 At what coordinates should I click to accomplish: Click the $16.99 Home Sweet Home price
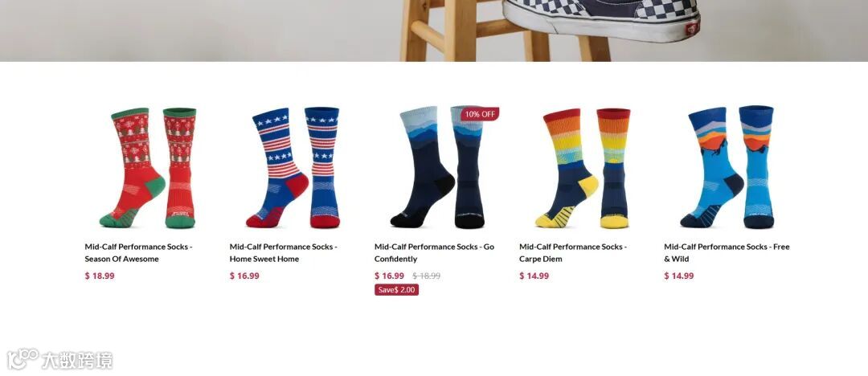244,276
